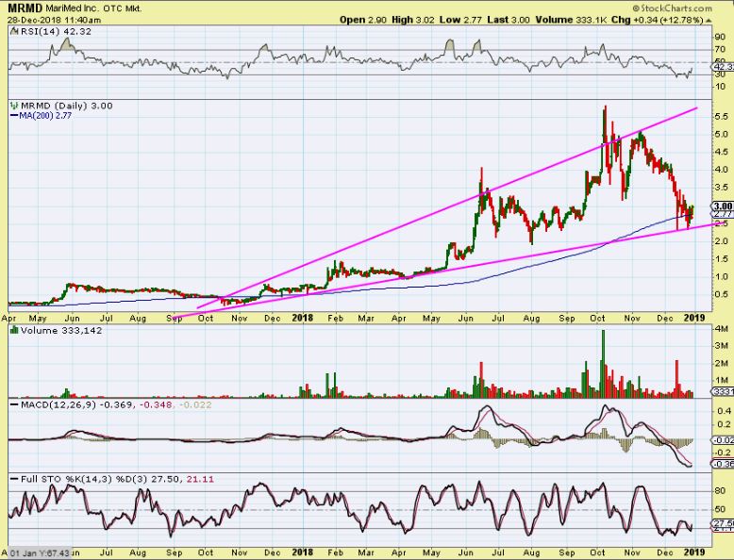
Task: Click the Full STO legend line marker
Action: (14, 479)
